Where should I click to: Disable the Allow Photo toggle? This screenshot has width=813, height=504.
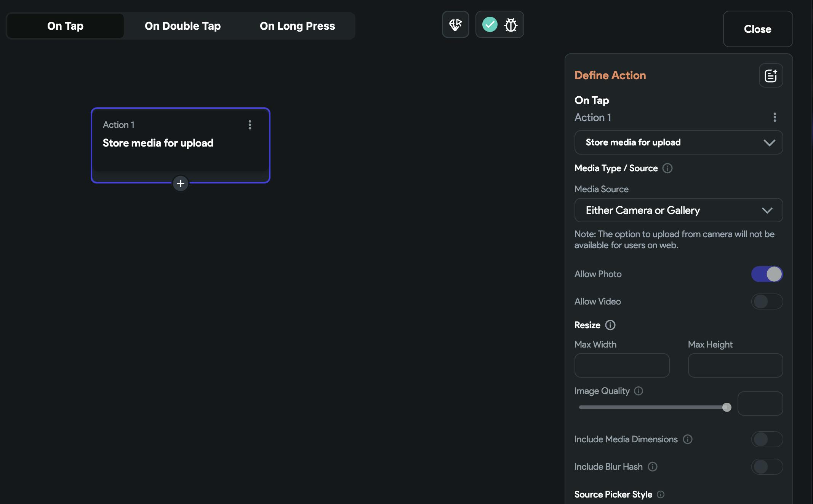767,274
